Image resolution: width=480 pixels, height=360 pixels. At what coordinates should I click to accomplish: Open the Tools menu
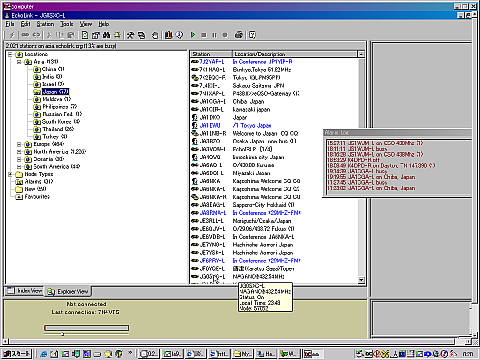pos(67,24)
